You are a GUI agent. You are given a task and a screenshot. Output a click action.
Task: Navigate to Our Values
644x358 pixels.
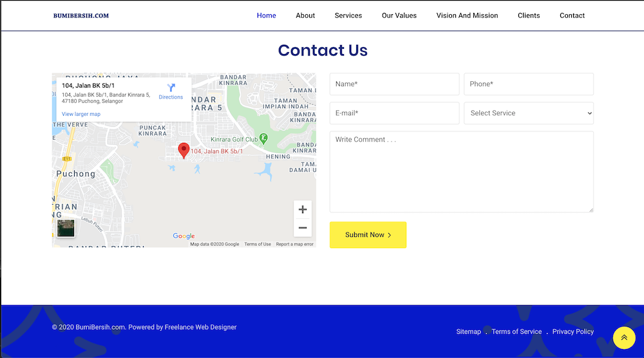tap(399, 15)
